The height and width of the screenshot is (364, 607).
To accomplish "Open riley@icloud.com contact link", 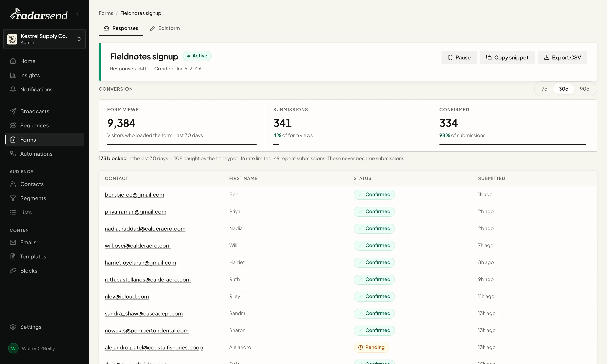I will [x=127, y=296].
